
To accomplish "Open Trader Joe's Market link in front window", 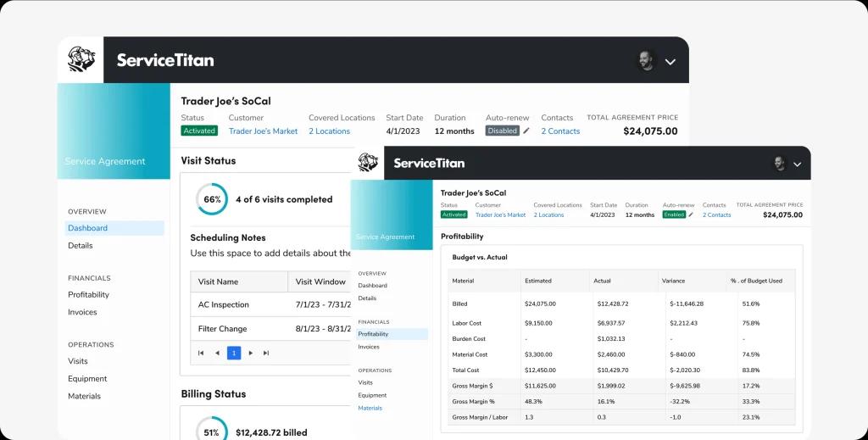I will 500,214.
